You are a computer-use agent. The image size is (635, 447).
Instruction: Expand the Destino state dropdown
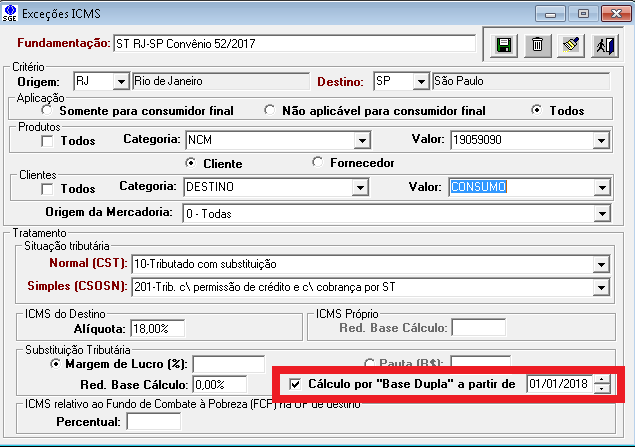click(x=420, y=81)
